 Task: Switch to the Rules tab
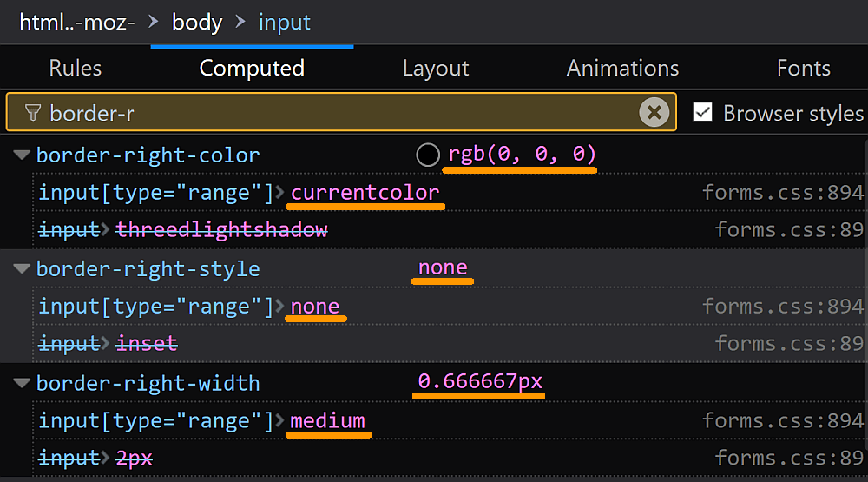click(x=76, y=68)
